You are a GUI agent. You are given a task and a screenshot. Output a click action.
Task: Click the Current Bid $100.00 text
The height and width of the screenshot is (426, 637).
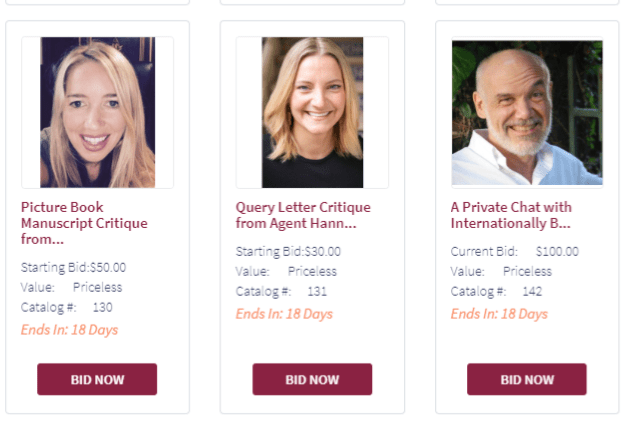point(514,251)
